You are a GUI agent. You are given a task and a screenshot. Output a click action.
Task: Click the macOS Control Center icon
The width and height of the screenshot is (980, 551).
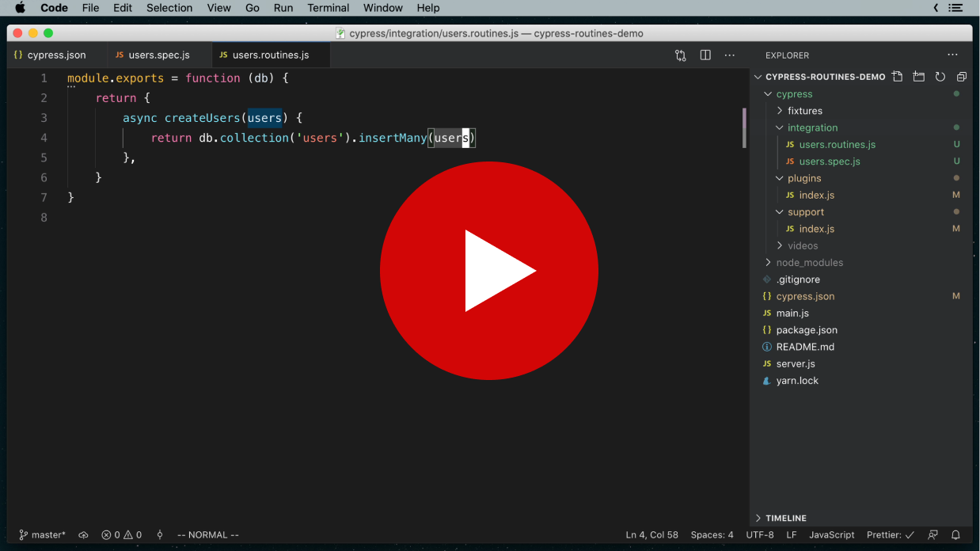[956, 8]
